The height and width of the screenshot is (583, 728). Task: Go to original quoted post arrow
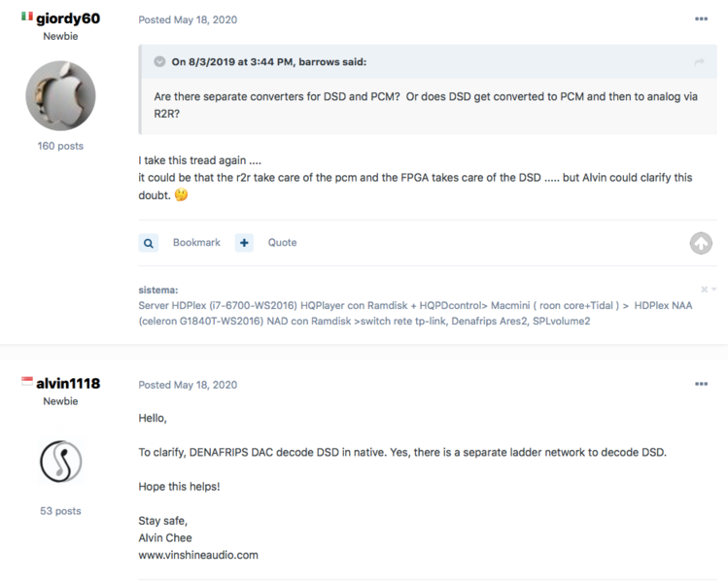pos(698,62)
